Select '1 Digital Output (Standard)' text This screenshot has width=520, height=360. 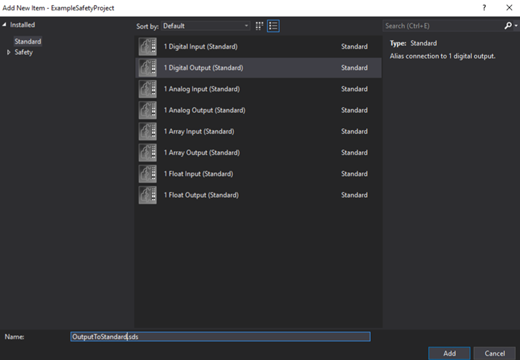(x=203, y=68)
